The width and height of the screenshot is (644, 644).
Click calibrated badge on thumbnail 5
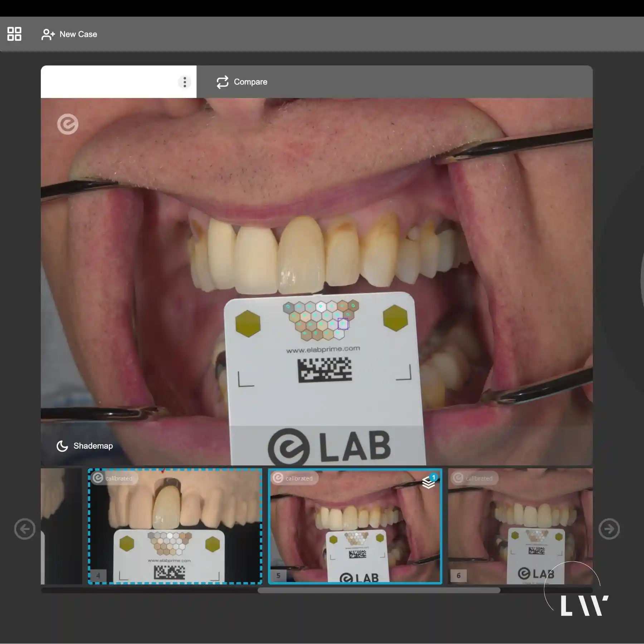coord(294,478)
